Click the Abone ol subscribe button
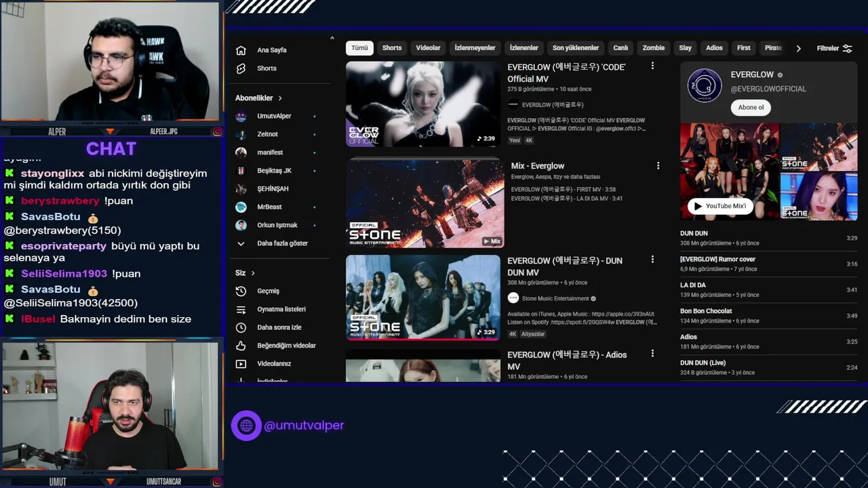Image resolution: width=868 pixels, height=488 pixels. point(751,107)
